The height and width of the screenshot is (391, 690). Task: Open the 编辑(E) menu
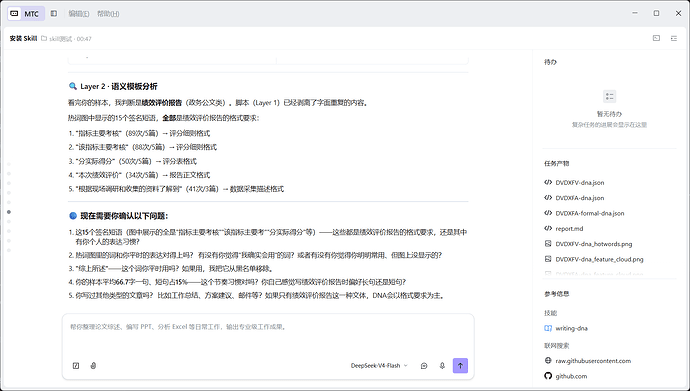pyautogui.click(x=79, y=14)
